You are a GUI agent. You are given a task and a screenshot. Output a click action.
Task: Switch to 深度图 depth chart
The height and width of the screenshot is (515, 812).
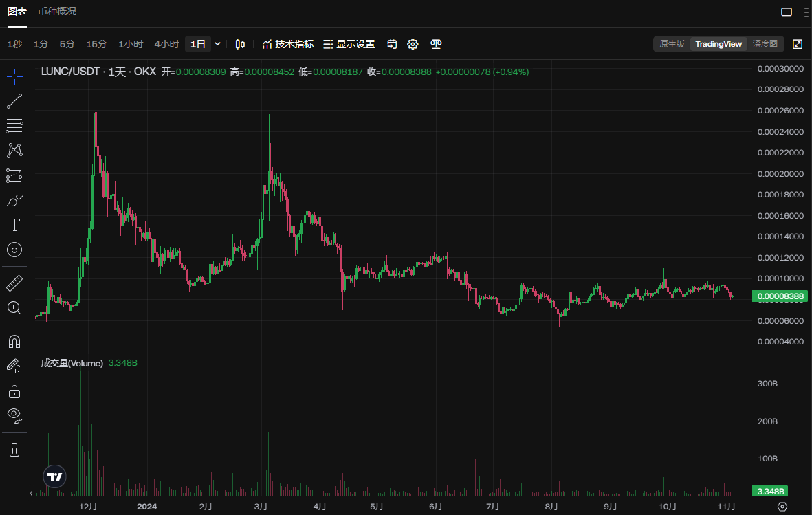pos(765,44)
